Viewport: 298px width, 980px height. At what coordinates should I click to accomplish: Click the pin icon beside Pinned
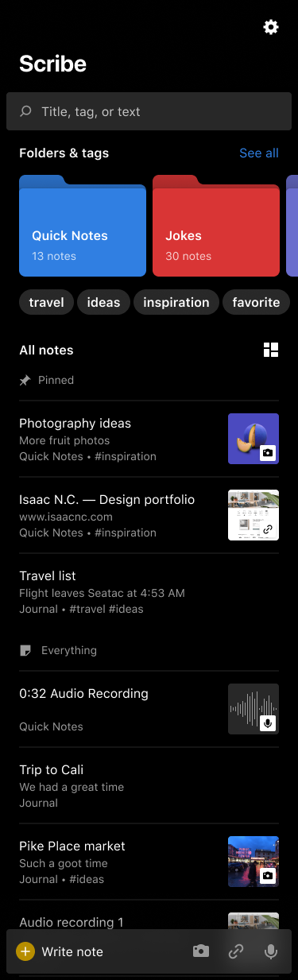point(25,380)
